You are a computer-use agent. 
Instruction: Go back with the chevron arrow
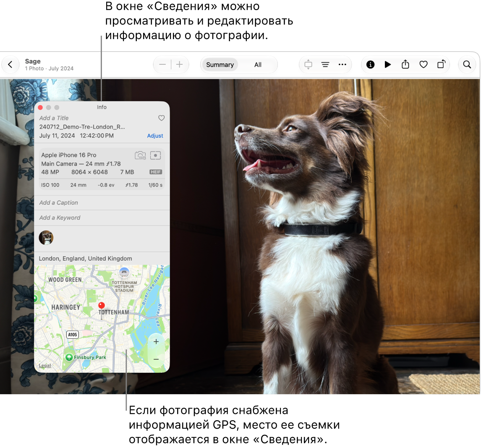point(10,64)
